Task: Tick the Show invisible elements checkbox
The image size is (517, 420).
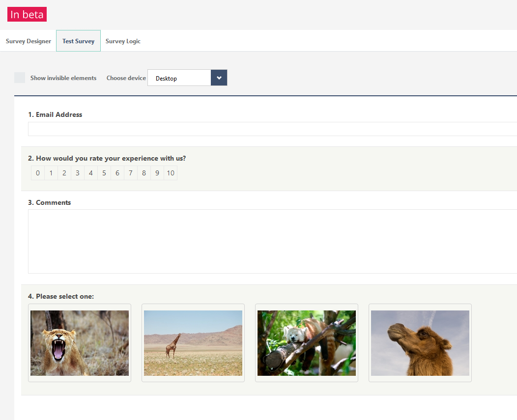Action: pos(20,78)
